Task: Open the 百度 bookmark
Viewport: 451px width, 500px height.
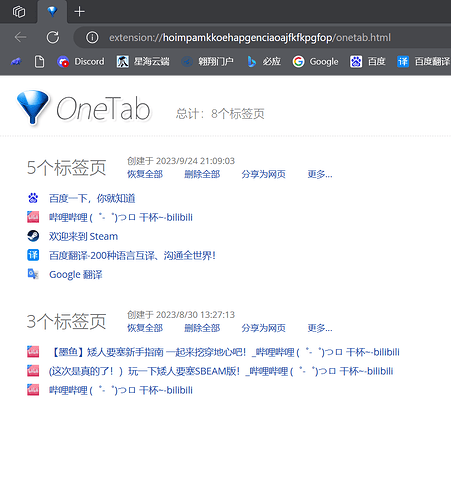Action: pos(368,62)
